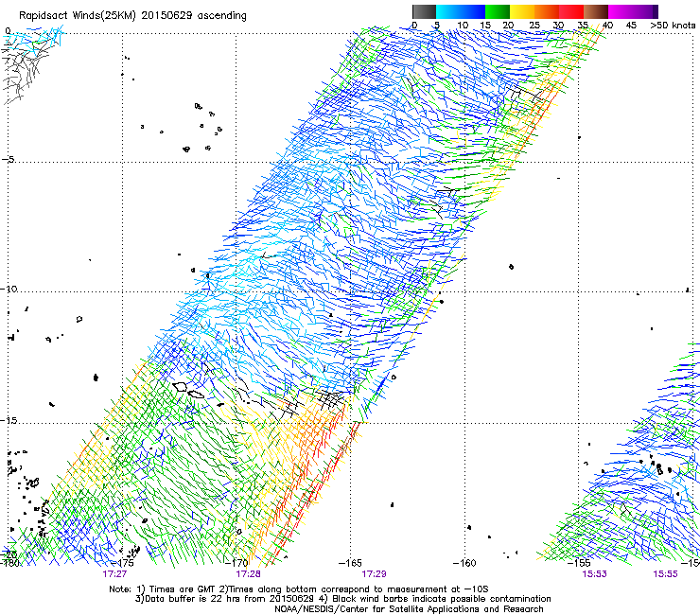The image size is (700, 615).
Task: Click the magenta-purple 40–50 knots color segment
Action: point(633,11)
